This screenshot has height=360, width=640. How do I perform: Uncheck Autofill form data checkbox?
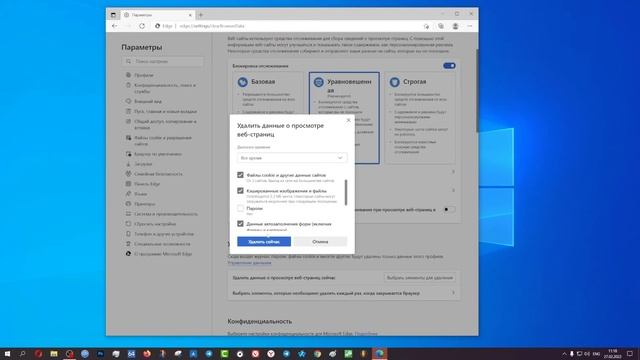click(x=240, y=224)
